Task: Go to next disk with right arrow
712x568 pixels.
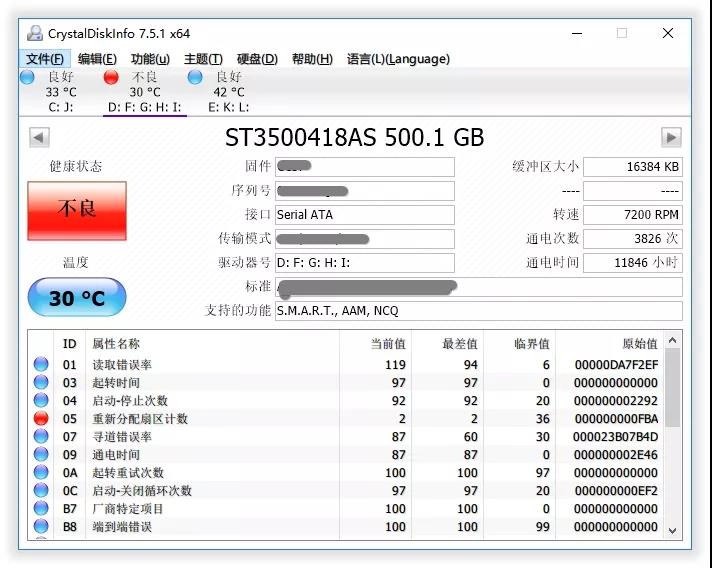Action: 671,137
